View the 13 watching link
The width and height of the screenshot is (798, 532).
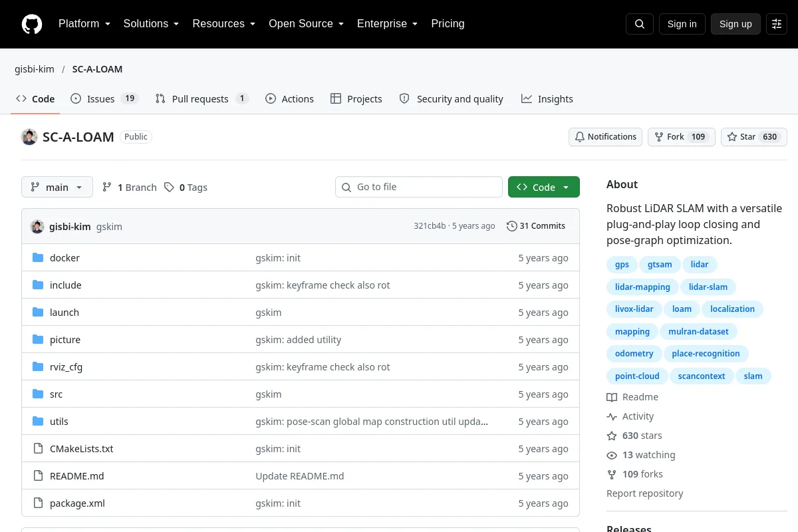[x=641, y=455]
